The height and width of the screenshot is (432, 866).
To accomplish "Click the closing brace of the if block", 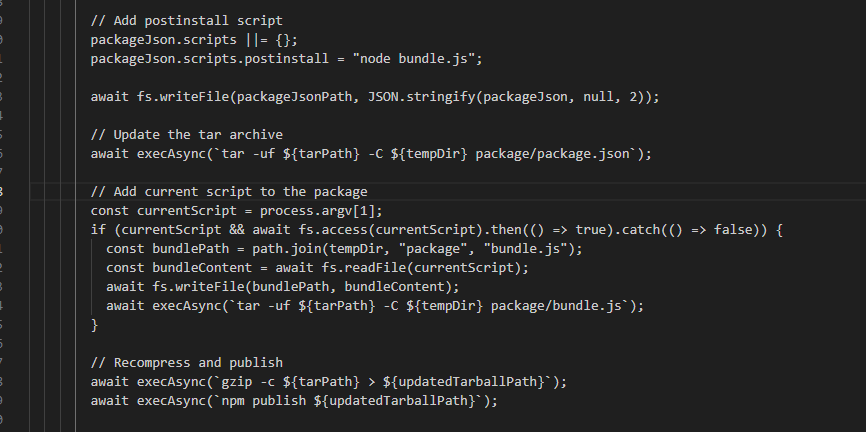I will pos(95,324).
